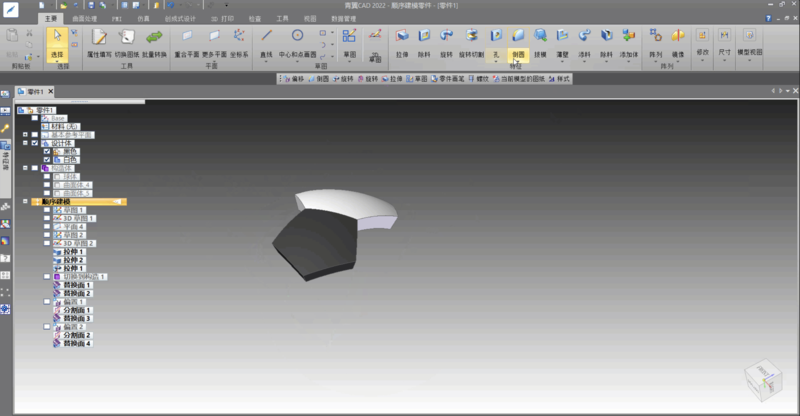The height and width of the screenshot is (416, 800).
Task: Switch to the 曲面处理 ribbon tab
Action: [x=86, y=19]
